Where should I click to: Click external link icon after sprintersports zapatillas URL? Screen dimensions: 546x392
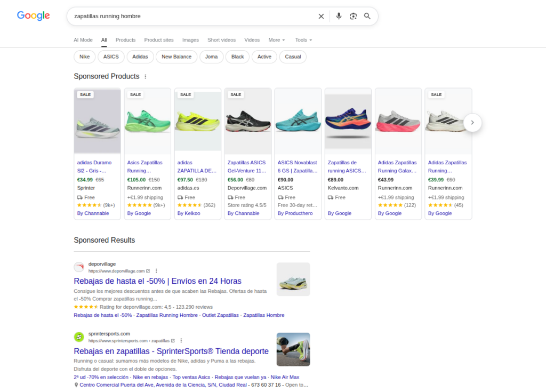point(173,340)
